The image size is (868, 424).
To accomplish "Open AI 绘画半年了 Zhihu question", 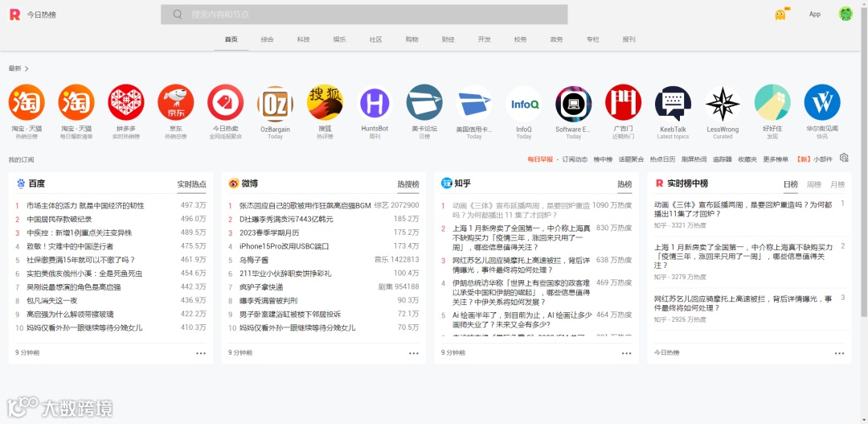I will pyautogui.click(x=522, y=319).
